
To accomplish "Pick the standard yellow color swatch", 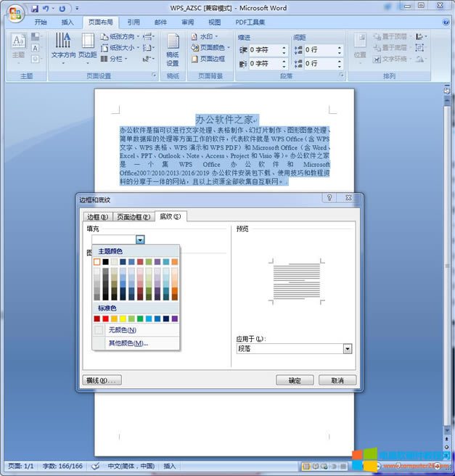I will pos(123,319).
